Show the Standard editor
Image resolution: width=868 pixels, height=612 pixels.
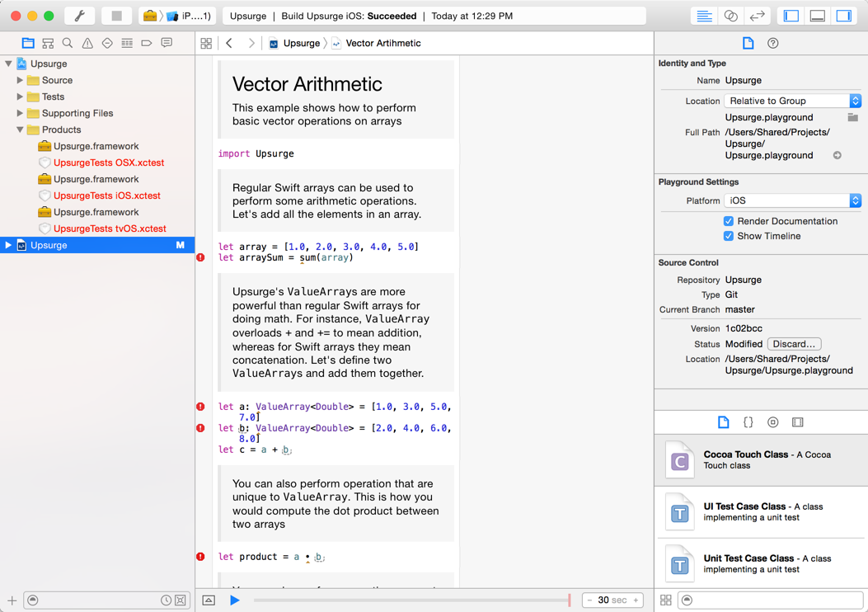pyautogui.click(x=704, y=16)
